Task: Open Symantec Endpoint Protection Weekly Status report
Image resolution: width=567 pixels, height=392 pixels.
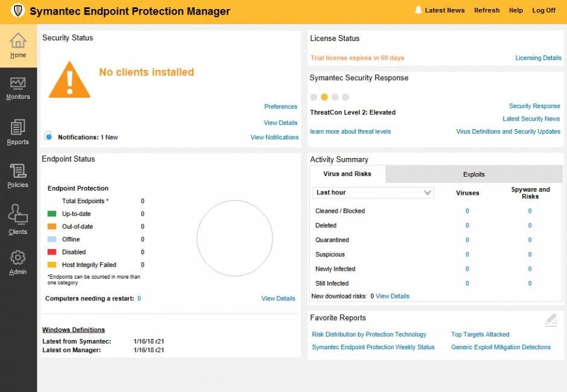Action: point(373,347)
